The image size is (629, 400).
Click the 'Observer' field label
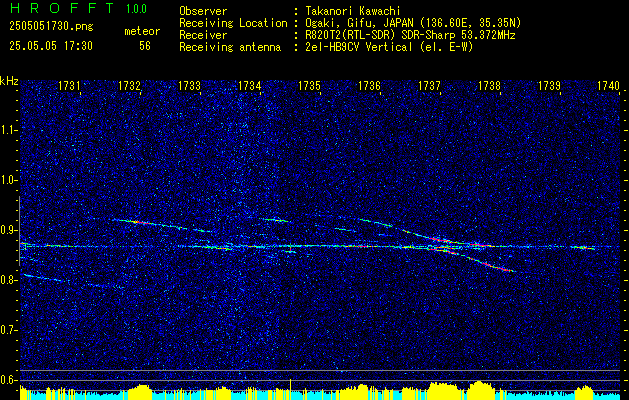click(203, 11)
